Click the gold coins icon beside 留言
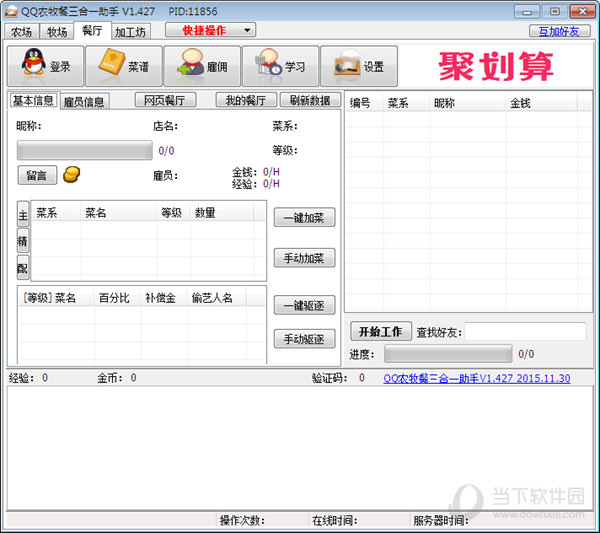This screenshot has width=600, height=533. (72, 174)
